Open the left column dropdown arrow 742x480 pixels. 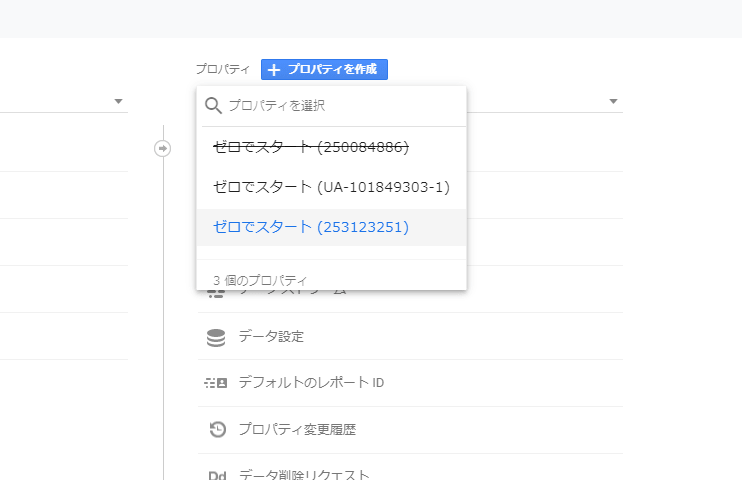pos(118,102)
